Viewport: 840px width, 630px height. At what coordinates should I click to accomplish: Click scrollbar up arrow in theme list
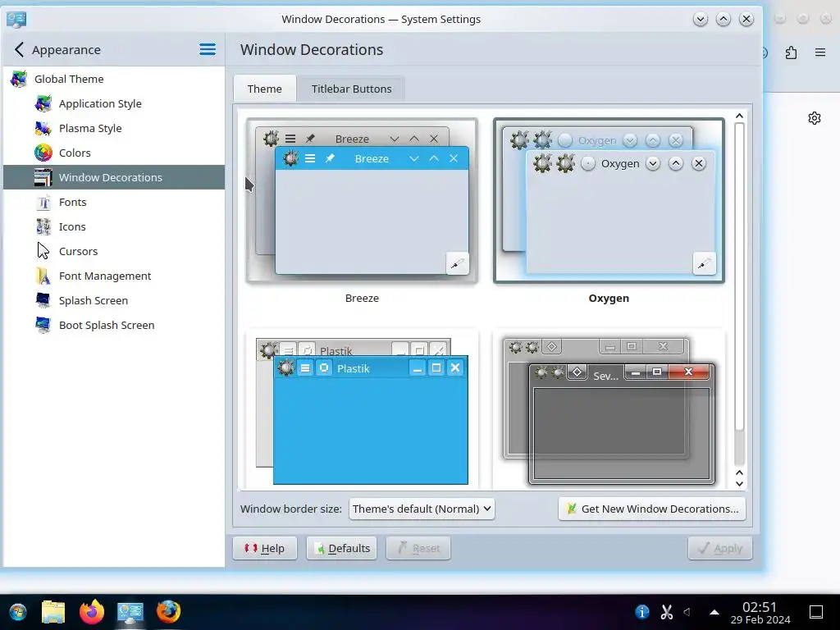tap(739, 116)
